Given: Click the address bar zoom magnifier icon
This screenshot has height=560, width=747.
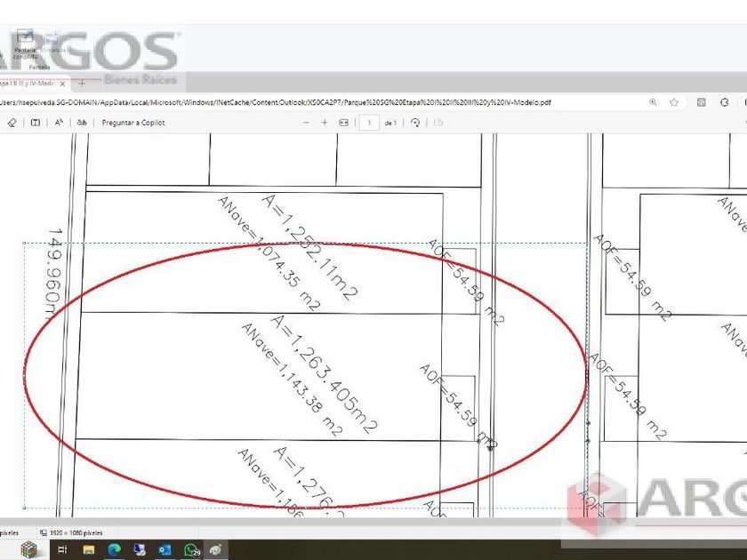Looking at the screenshot, I should pyautogui.click(x=653, y=102).
